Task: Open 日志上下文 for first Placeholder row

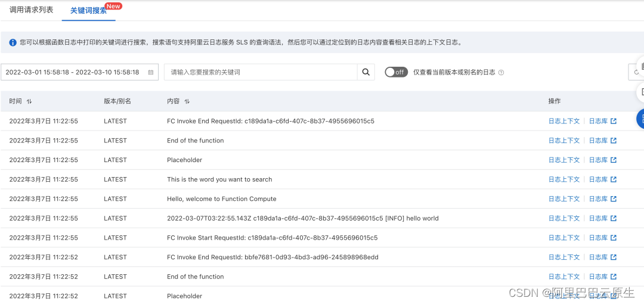Action: 564,160
